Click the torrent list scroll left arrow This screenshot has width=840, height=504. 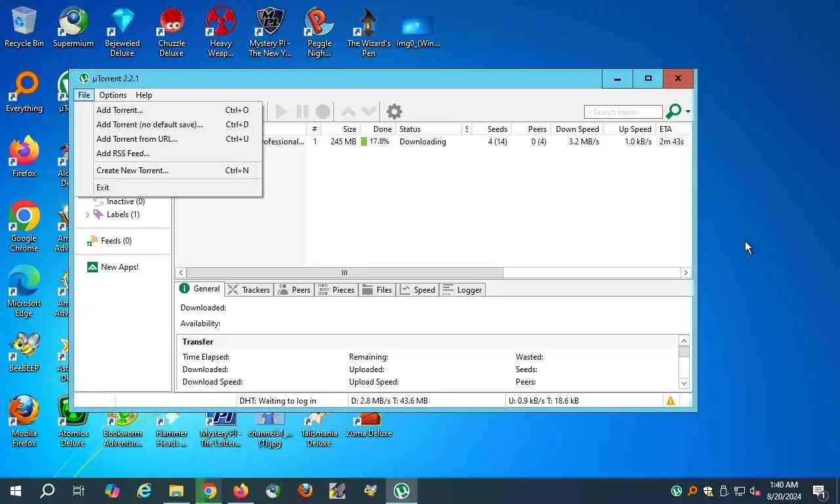pos(181,272)
